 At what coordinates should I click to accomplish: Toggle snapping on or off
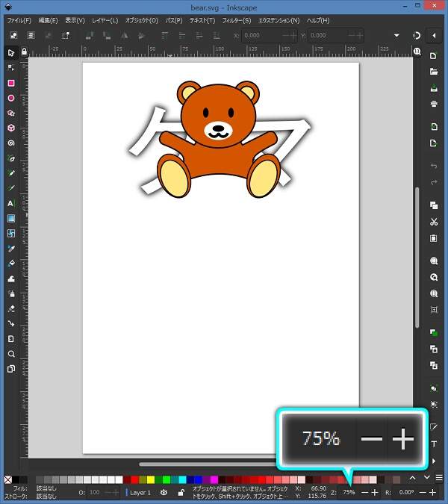tap(417, 35)
